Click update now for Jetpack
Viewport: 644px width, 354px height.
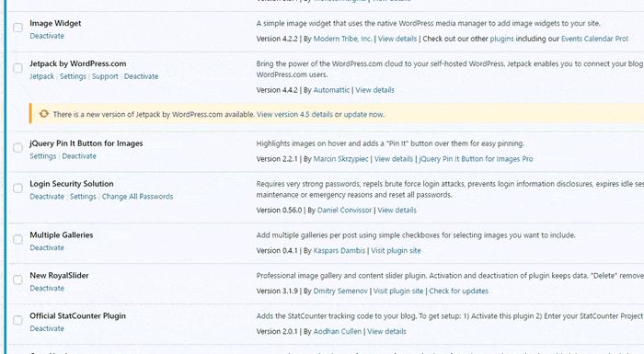click(x=363, y=115)
